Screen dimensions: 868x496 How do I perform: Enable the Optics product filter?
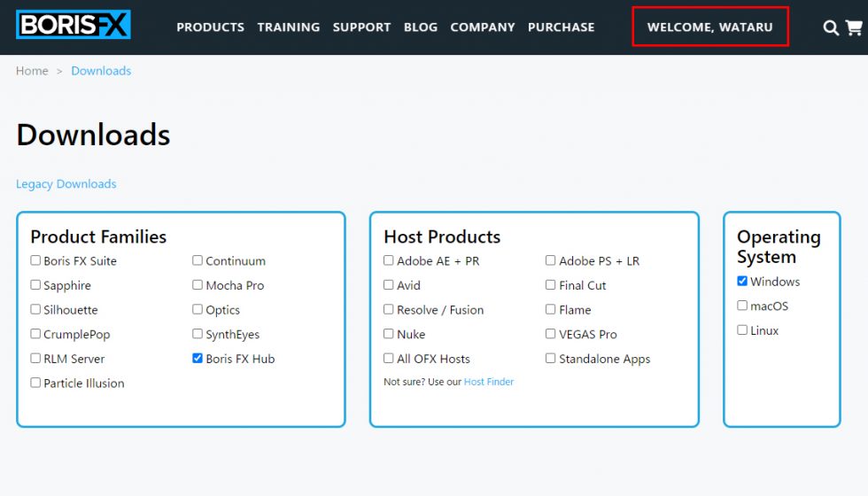click(198, 309)
